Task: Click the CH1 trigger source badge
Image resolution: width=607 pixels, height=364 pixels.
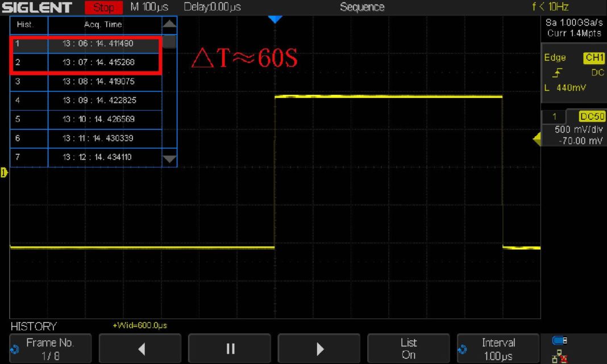Action: (x=594, y=57)
